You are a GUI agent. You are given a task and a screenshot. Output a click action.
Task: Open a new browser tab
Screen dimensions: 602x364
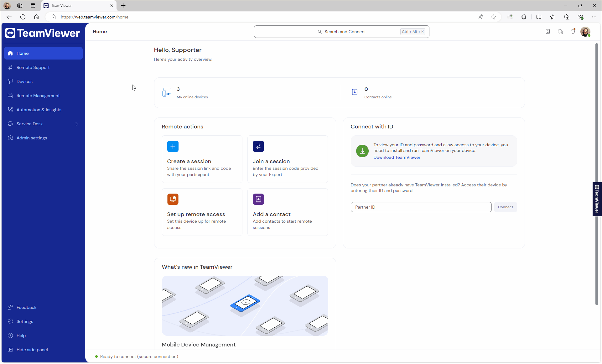point(123,6)
